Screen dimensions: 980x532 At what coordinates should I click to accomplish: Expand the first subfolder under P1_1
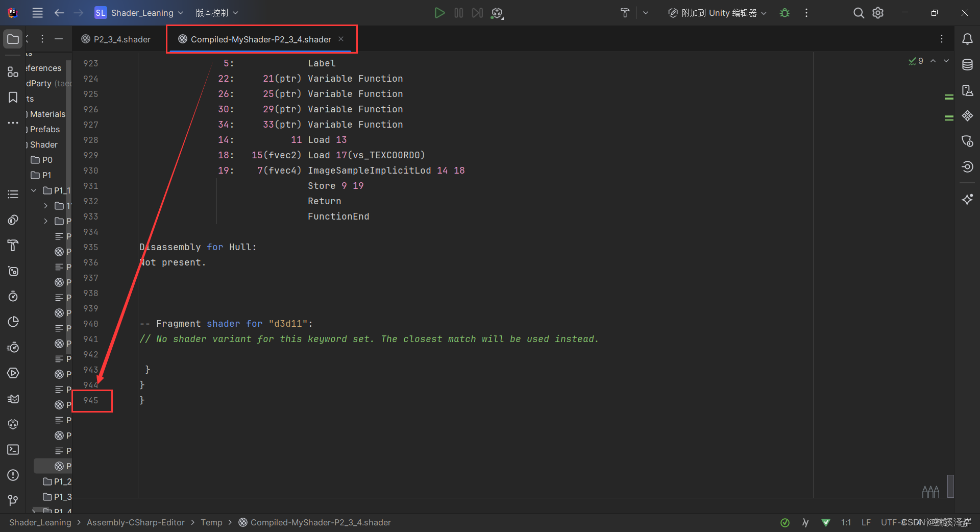point(46,206)
